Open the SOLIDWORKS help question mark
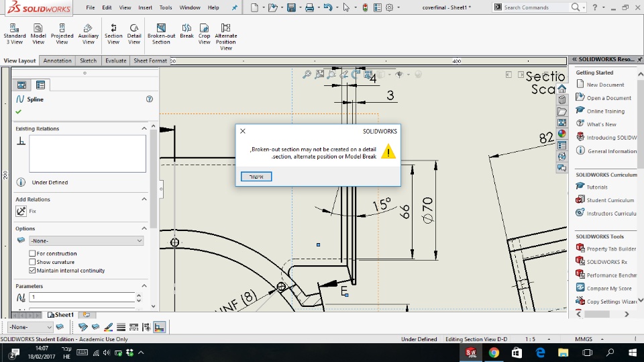The image size is (644, 362). click(x=595, y=7)
